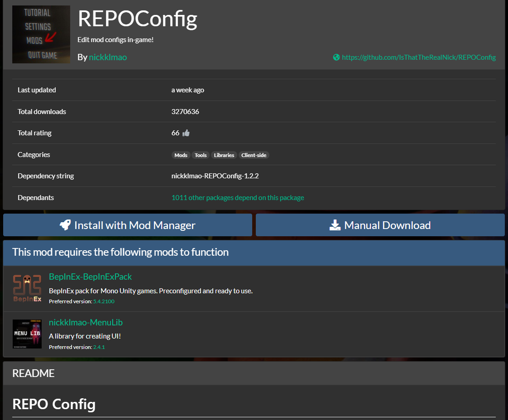Image resolution: width=508 pixels, height=420 pixels.
Task: Click the rocket icon on Install button
Action: (x=65, y=225)
